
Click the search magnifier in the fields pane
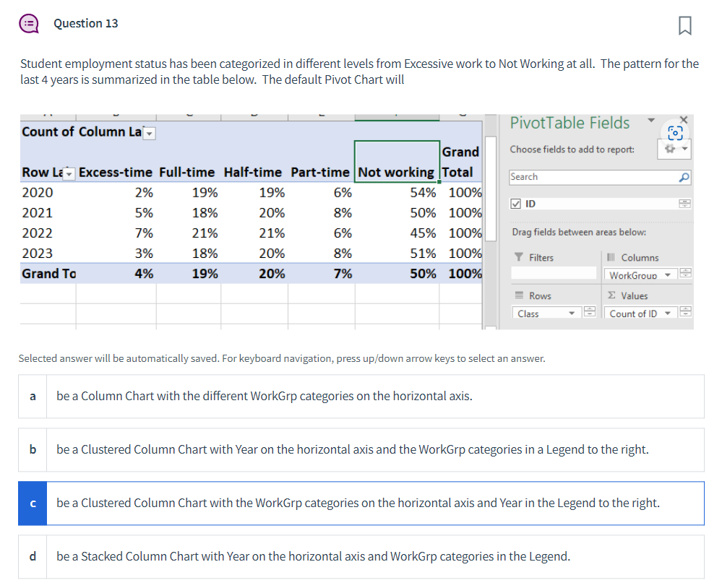click(684, 177)
